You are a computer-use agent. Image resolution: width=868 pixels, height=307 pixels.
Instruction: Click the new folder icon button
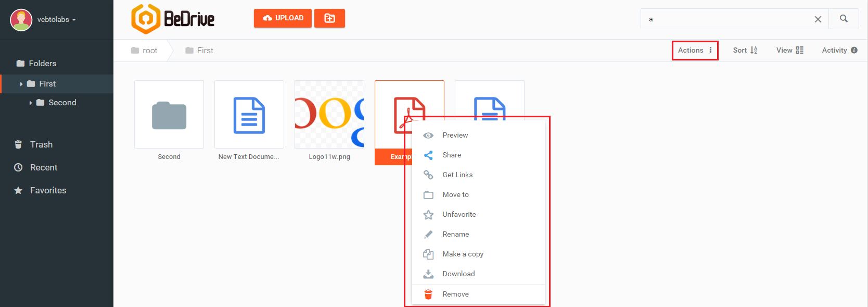[329, 18]
